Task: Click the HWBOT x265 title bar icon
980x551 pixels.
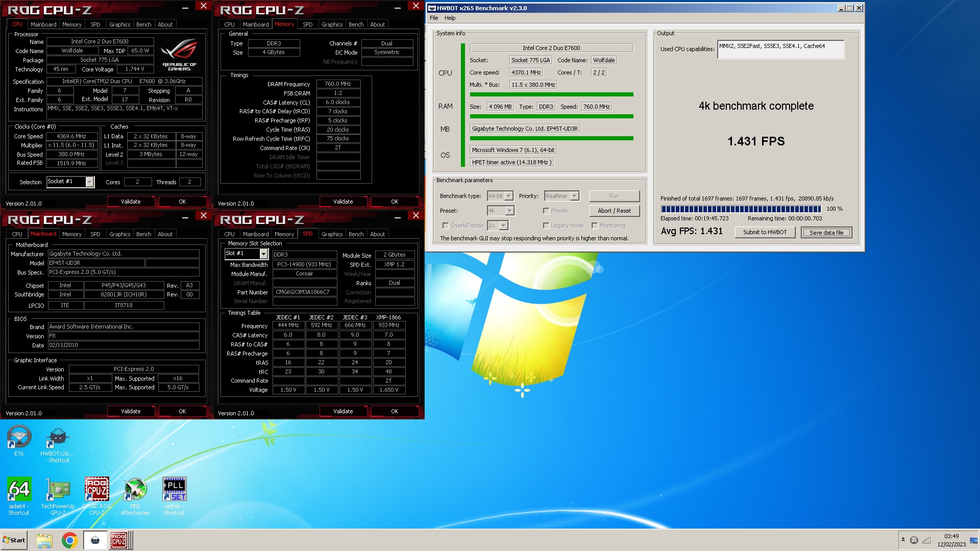Action: (432, 8)
